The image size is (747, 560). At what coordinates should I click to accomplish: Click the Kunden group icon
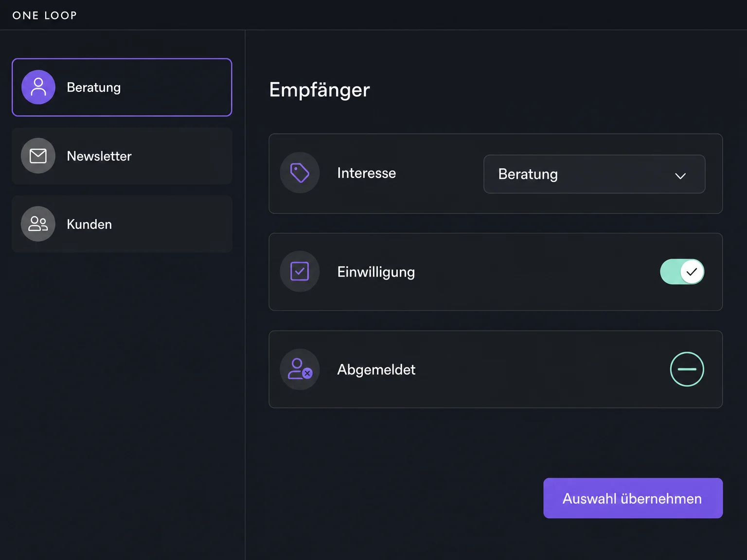[38, 224]
